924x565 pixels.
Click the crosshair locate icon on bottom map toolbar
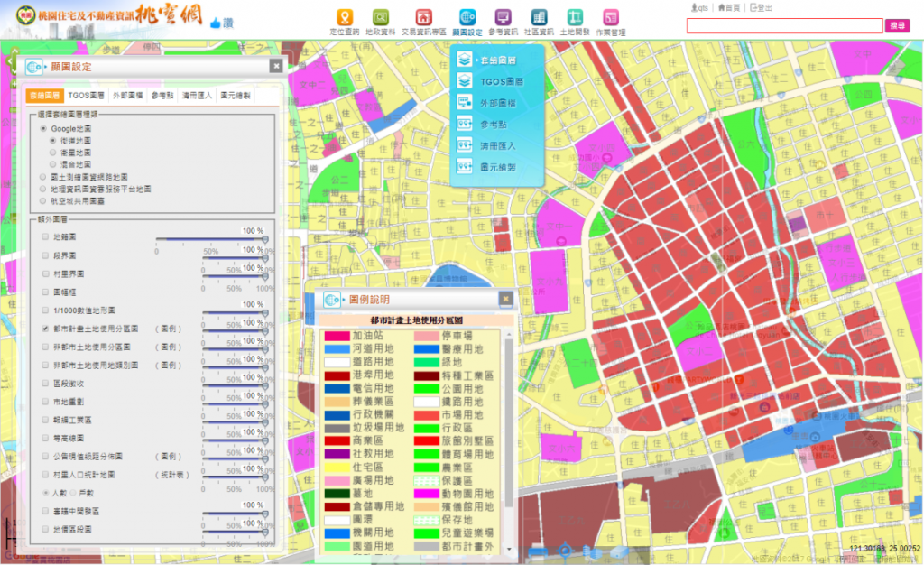pos(565,551)
